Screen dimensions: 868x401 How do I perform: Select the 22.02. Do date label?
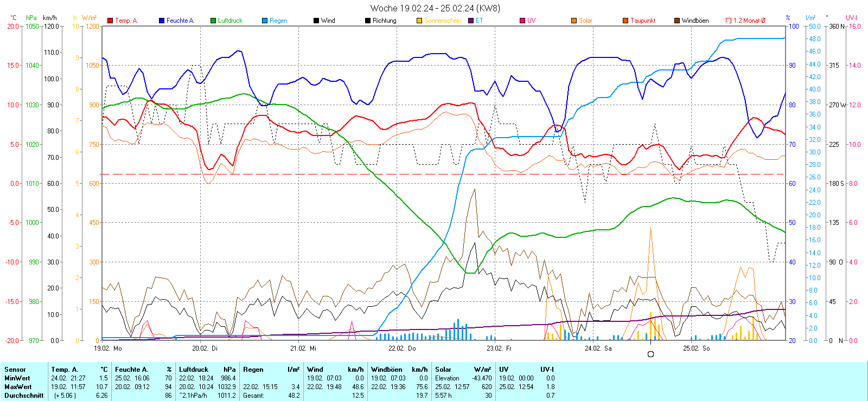pyautogui.click(x=402, y=348)
